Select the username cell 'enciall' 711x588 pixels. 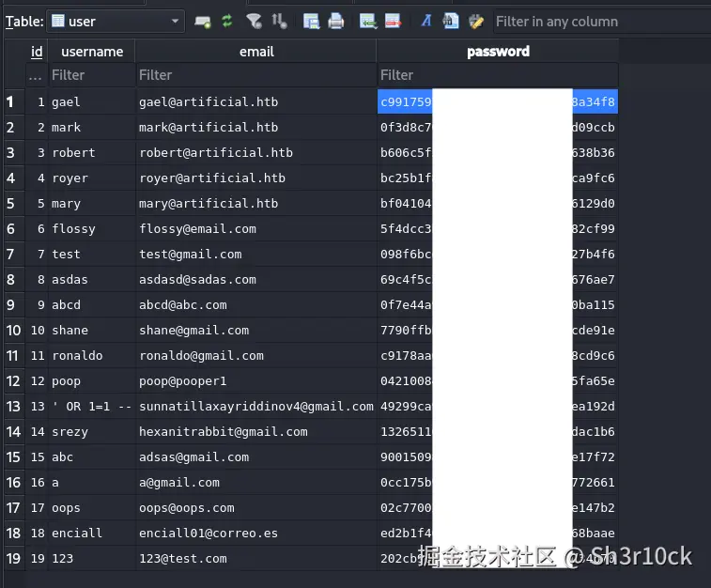tap(92, 534)
